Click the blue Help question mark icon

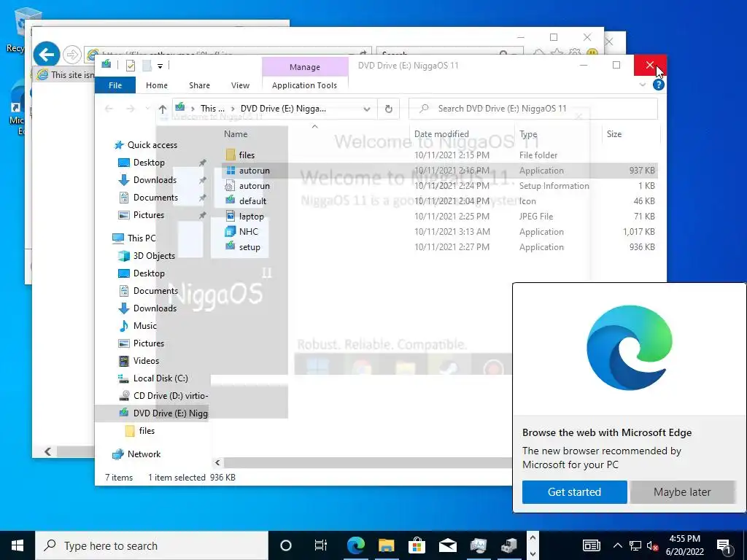[659, 85]
